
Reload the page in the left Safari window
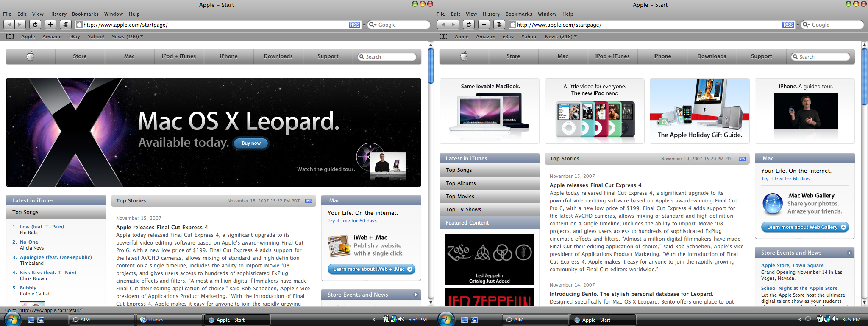point(35,25)
